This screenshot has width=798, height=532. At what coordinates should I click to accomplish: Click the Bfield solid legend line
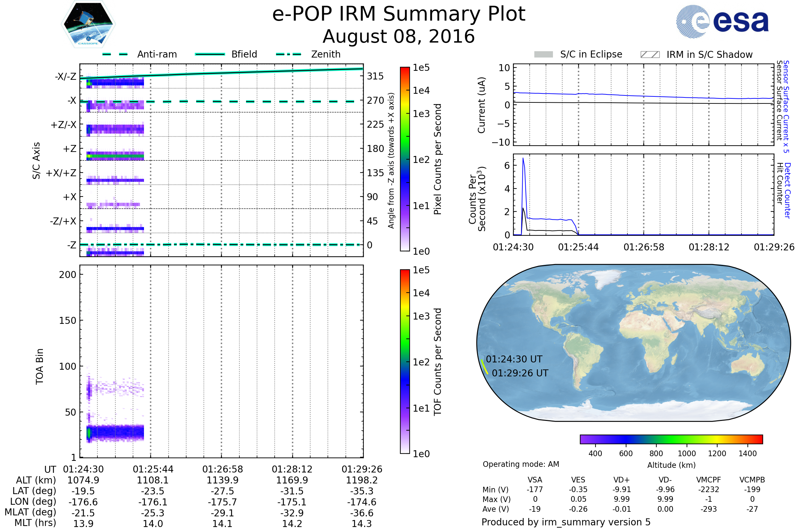point(210,54)
